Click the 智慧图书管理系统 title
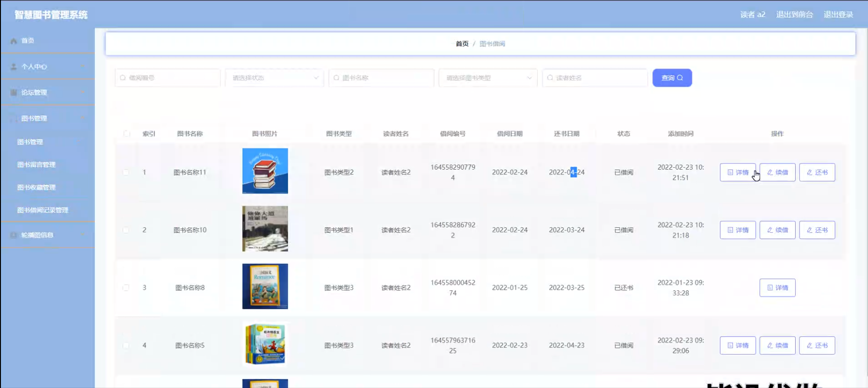The image size is (868, 388). [x=51, y=15]
